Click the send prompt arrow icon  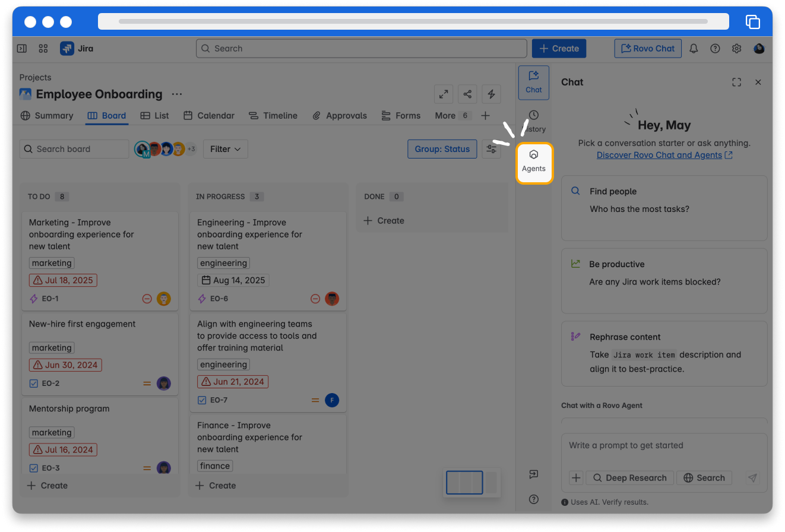pyautogui.click(x=752, y=478)
